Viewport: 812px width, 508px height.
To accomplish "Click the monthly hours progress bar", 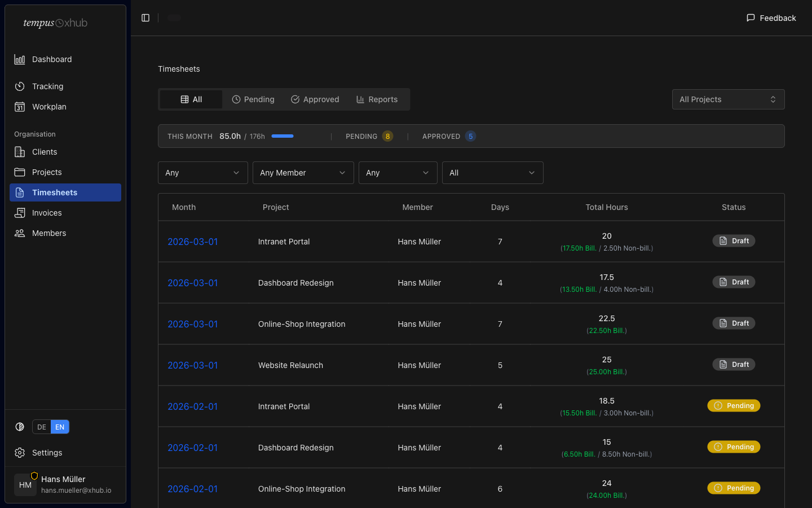I will tap(283, 136).
